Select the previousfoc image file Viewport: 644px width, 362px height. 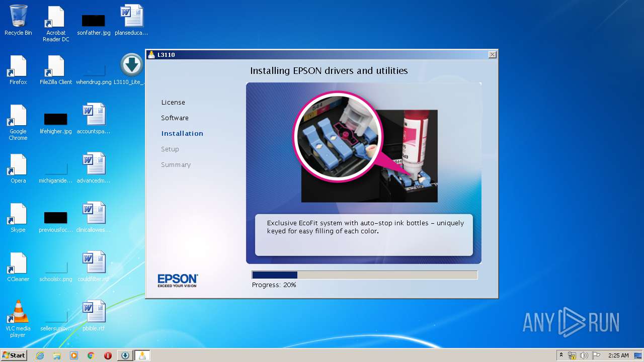point(56,221)
